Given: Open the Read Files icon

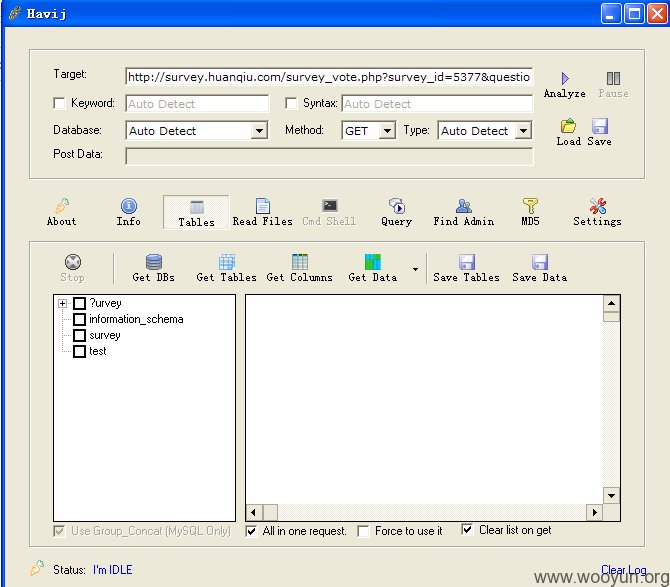Looking at the screenshot, I should (x=262, y=206).
